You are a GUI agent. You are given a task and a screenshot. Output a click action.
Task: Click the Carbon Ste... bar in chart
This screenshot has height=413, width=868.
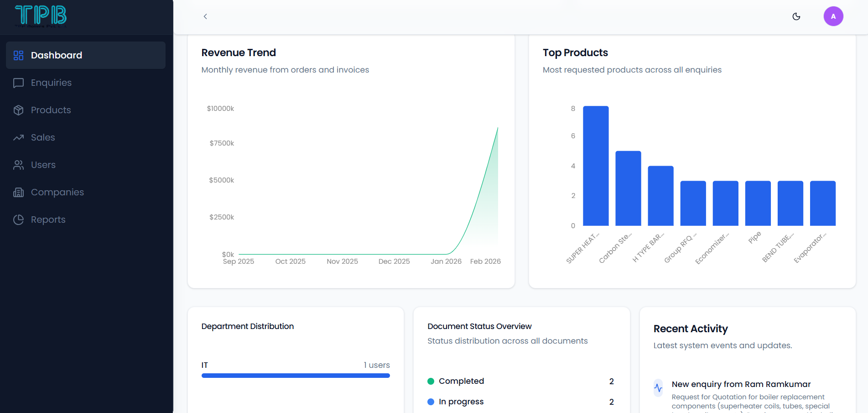pos(628,188)
